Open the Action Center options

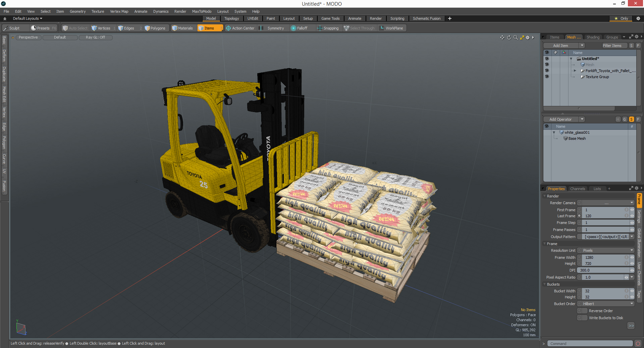[240, 28]
